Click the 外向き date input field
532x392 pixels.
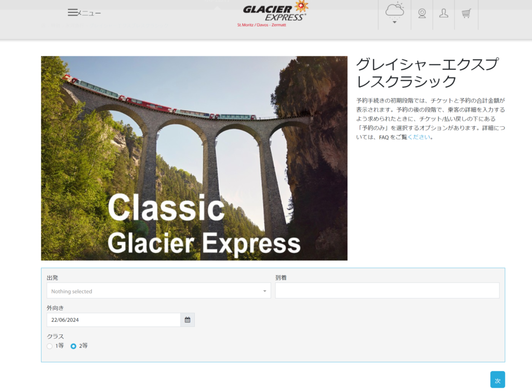pyautogui.click(x=113, y=320)
